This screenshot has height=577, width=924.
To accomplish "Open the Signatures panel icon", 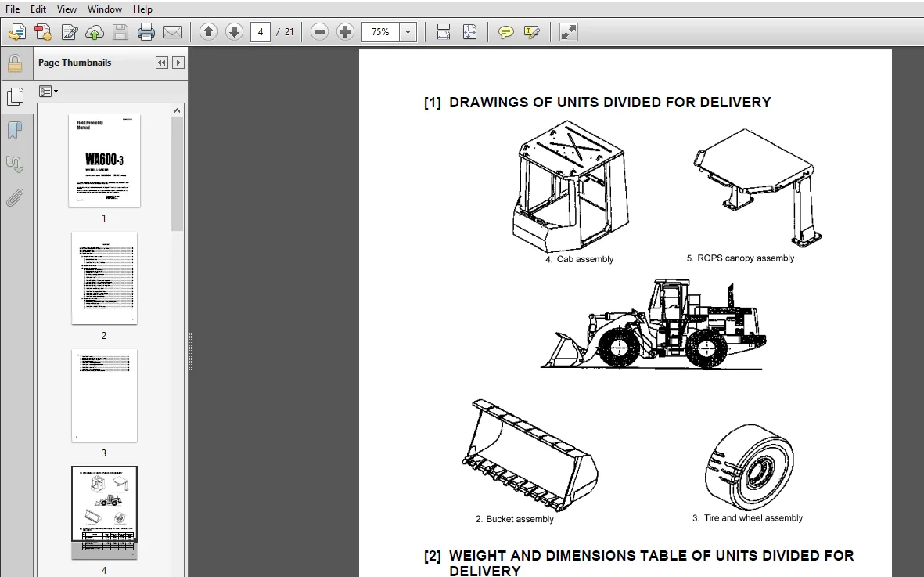I will tap(15, 164).
